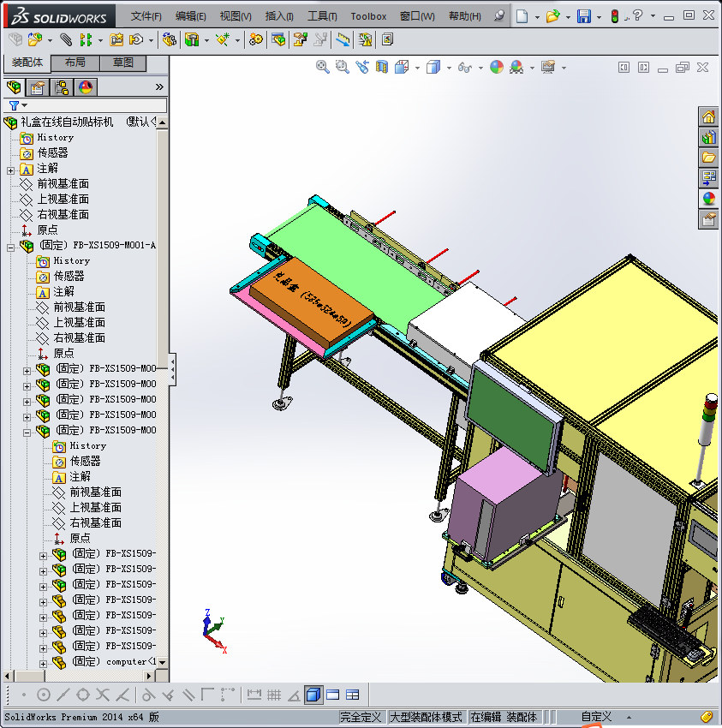Select the 原点 item under root assembly
Image resolution: width=722 pixels, height=728 pixels.
(x=47, y=230)
